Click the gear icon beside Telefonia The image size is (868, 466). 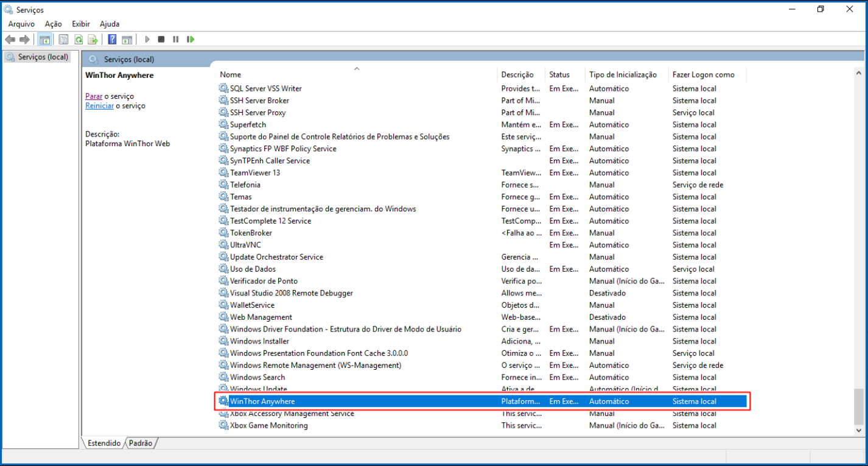coord(223,185)
